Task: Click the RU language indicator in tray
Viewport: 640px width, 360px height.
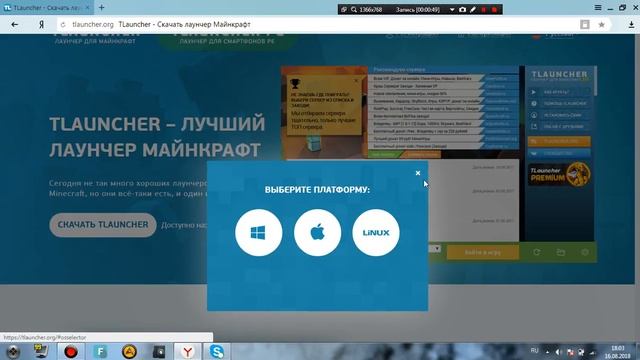Action: (x=534, y=351)
